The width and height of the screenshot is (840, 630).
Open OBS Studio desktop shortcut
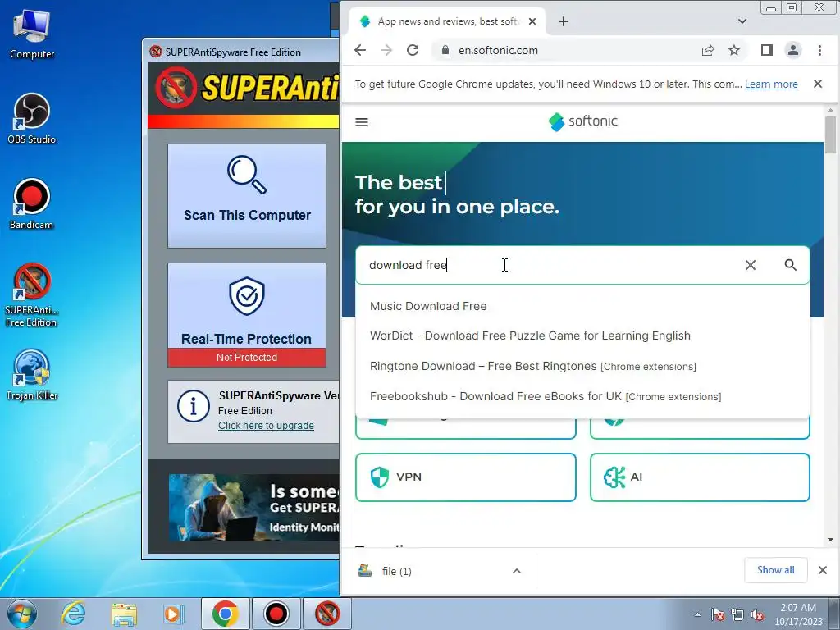tap(32, 118)
